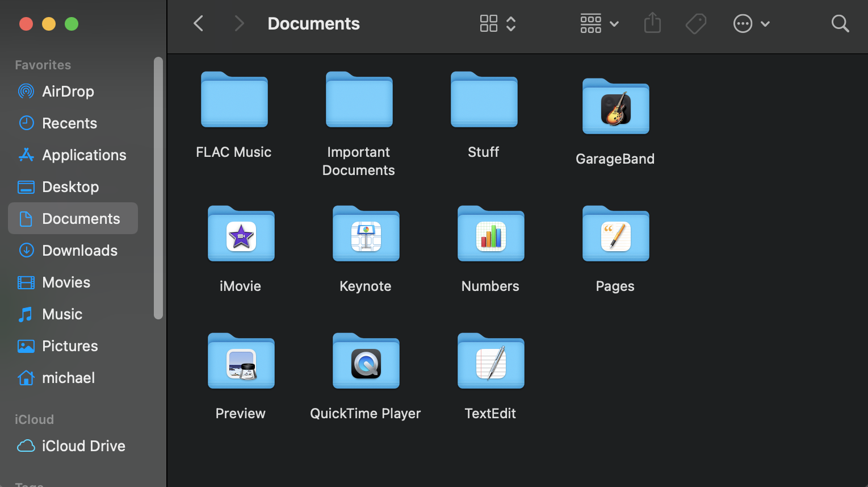The height and width of the screenshot is (487, 868).
Task: Click the Share button in the toolbar
Action: pyautogui.click(x=652, y=23)
